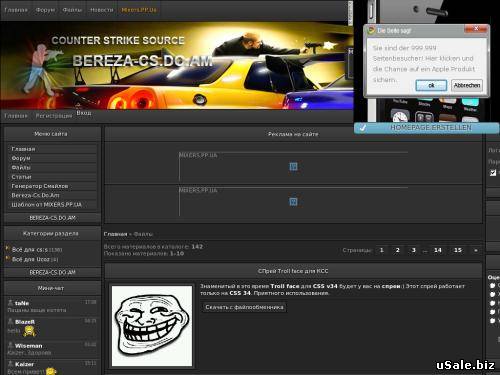Click the Вход login link
The image size is (500, 375).
[84, 113]
